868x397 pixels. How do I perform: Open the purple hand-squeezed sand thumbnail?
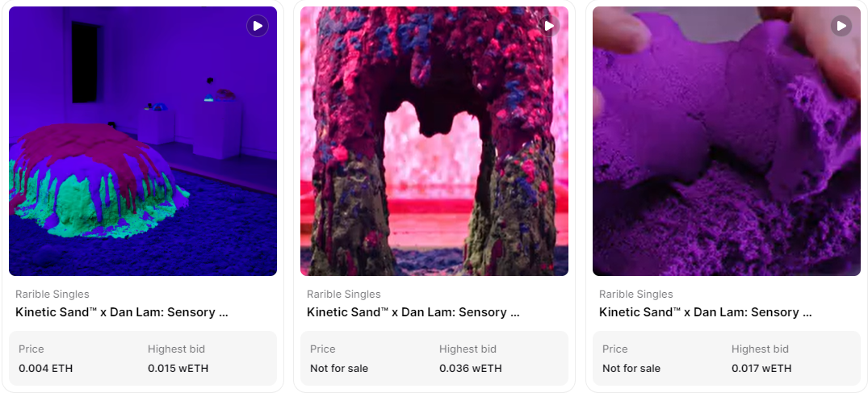point(727,141)
